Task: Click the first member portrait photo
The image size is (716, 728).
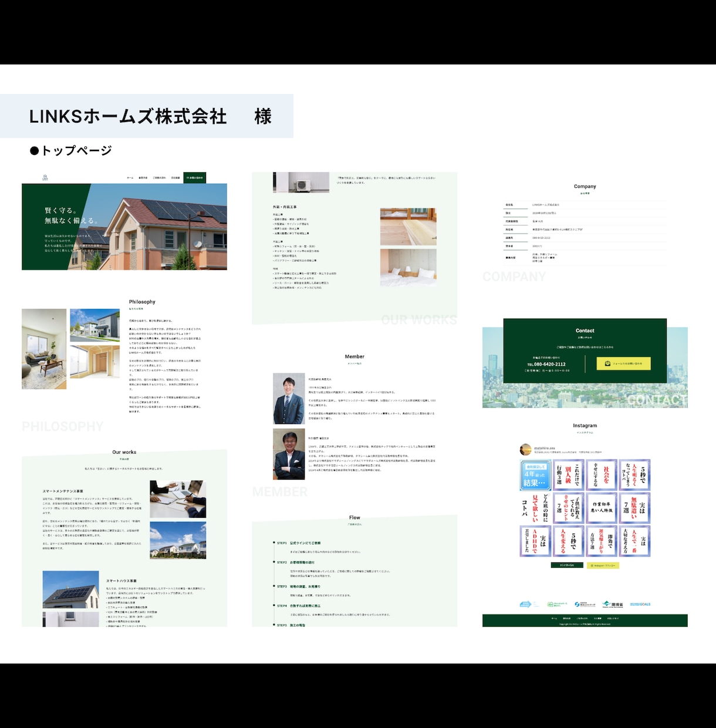Action: (x=289, y=399)
